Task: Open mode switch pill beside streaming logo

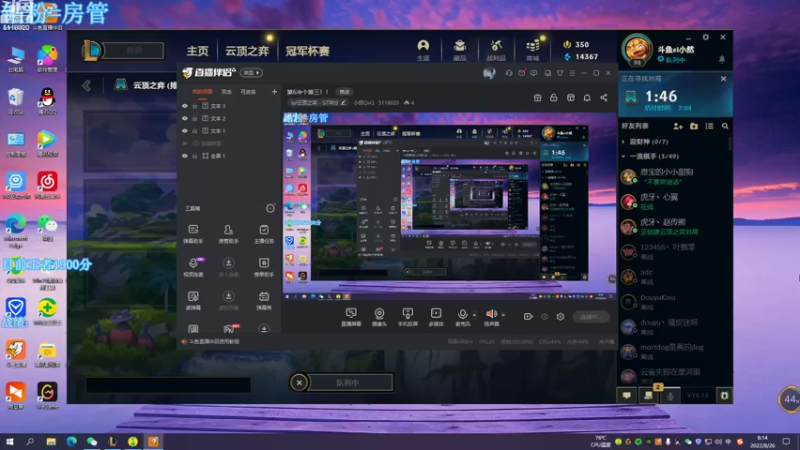Action: [251, 72]
